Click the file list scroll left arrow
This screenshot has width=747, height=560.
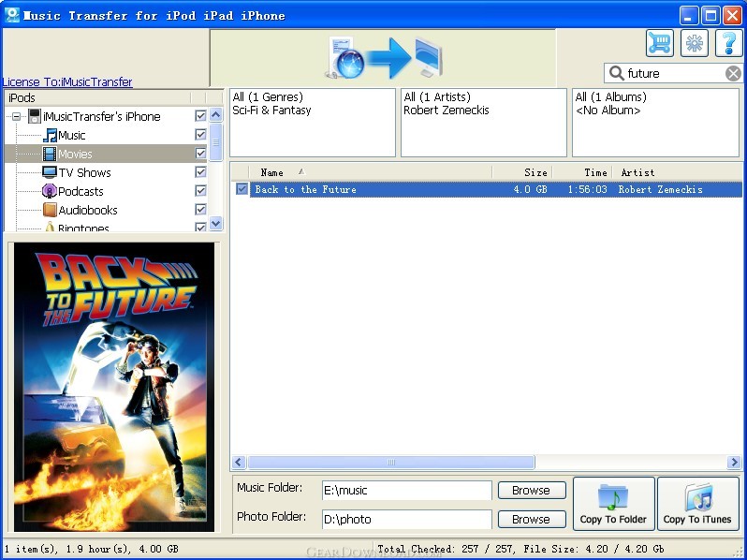click(x=239, y=462)
